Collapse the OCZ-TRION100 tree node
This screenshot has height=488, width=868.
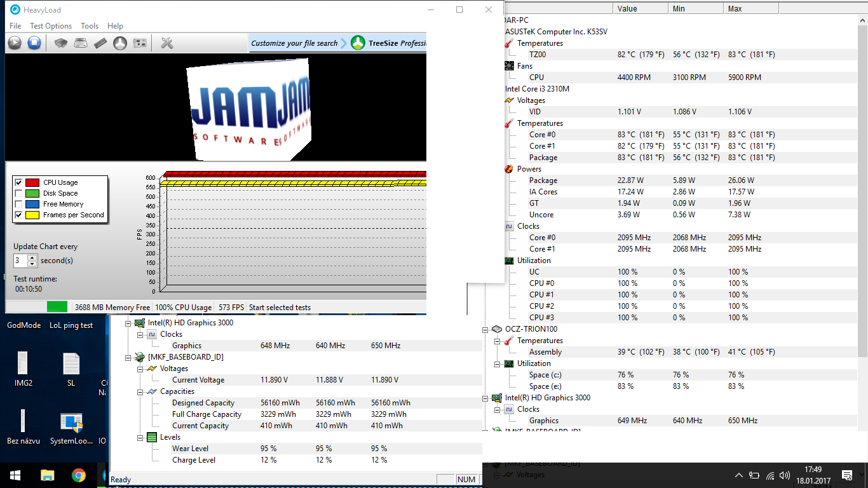[x=485, y=329]
